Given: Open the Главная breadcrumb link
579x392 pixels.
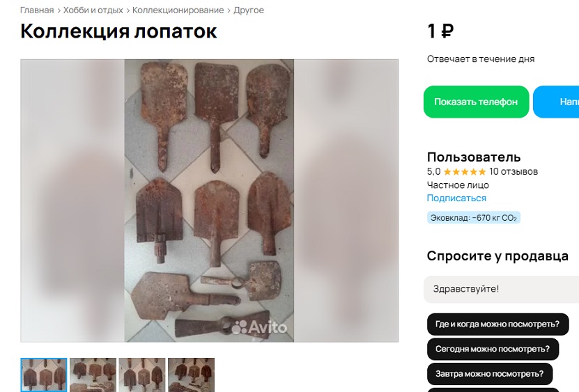Looking at the screenshot, I should tap(37, 10).
